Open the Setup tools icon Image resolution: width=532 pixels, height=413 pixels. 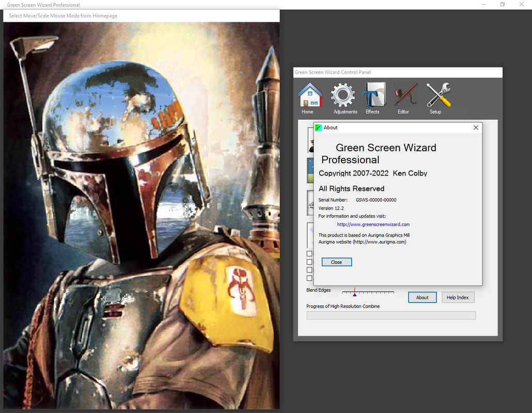tap(438, 95)
